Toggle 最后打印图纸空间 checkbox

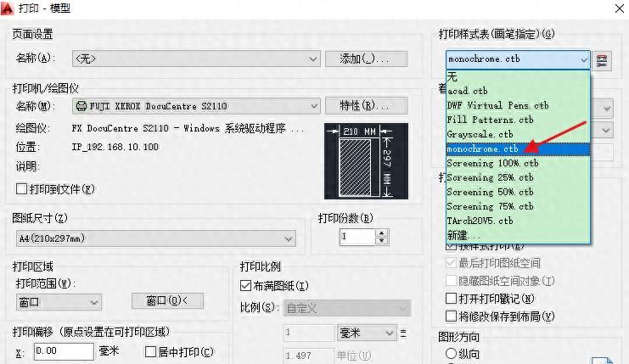pyautogui.click(x=451, y=263)
